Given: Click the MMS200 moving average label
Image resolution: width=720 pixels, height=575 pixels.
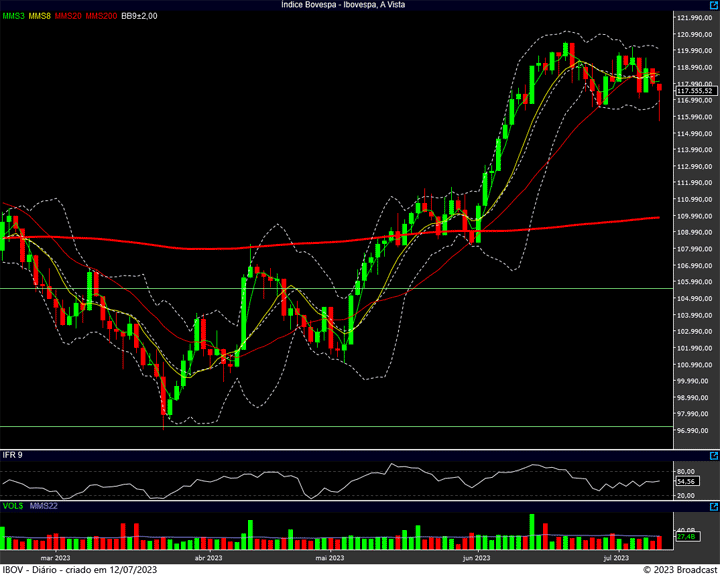Looking at the screenshot, I should (101, 16).
